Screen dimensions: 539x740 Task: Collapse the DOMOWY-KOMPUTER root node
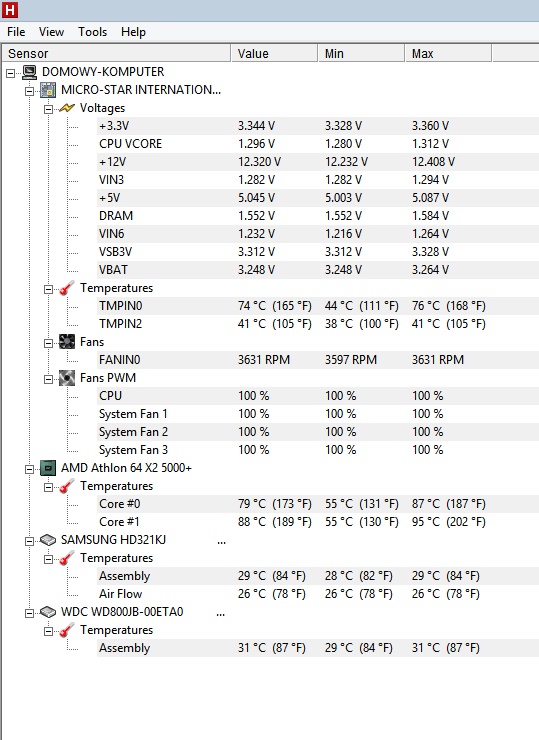pyautogui.click(x=10, y=73)
